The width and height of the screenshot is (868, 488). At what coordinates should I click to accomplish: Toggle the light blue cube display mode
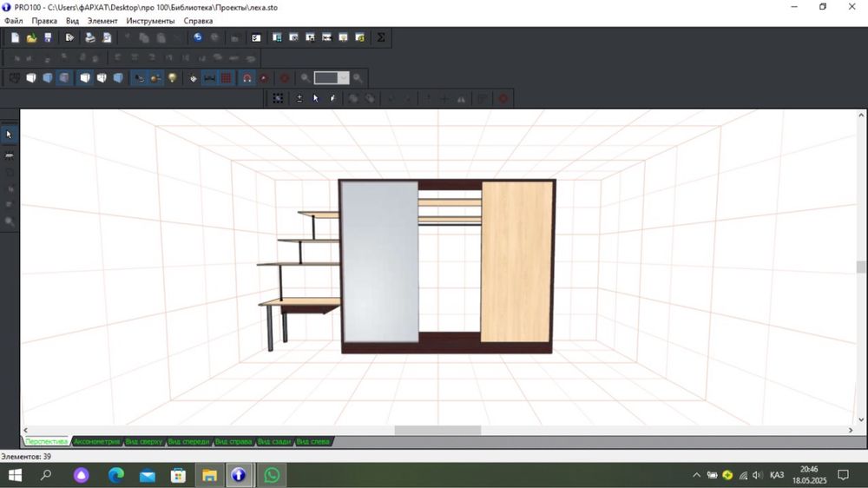coord(48,78)
